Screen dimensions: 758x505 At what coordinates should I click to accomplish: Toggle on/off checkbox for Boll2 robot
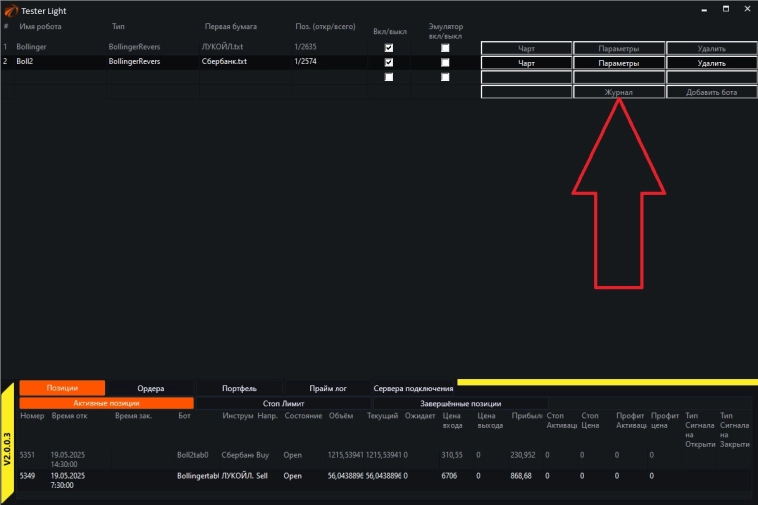[x=389, y=62]
